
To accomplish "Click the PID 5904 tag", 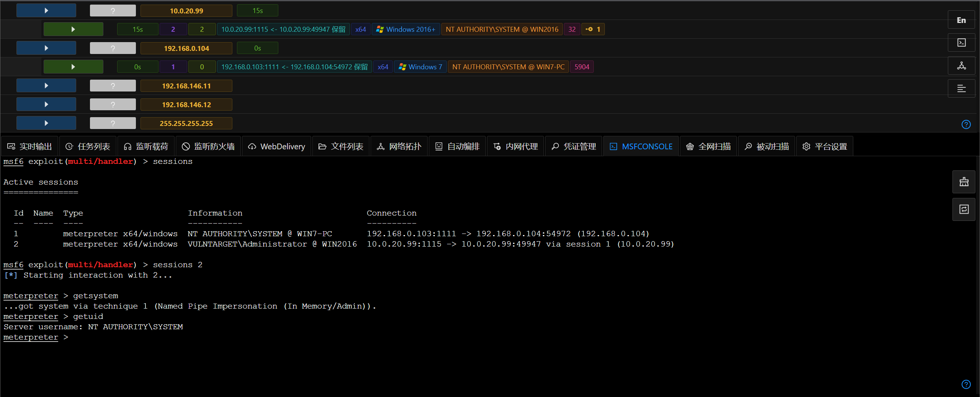I will pyautogui.click(x=582, y=67).
